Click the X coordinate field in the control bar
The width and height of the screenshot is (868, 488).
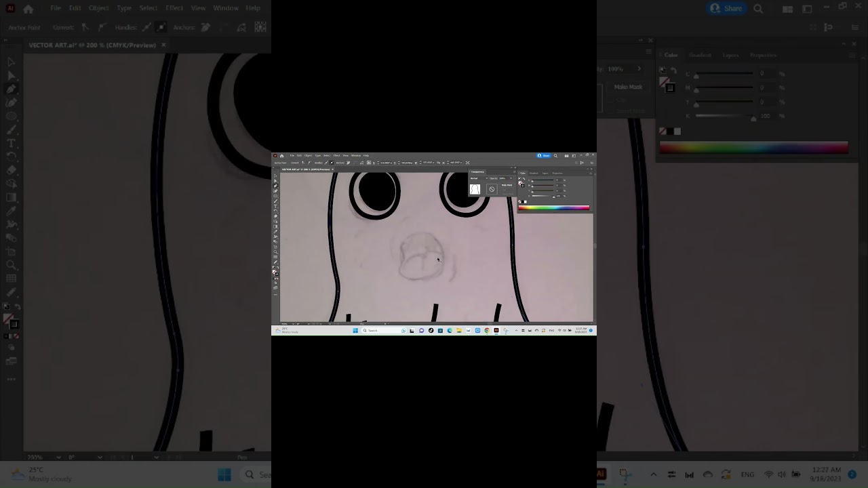tap(387, 163)
